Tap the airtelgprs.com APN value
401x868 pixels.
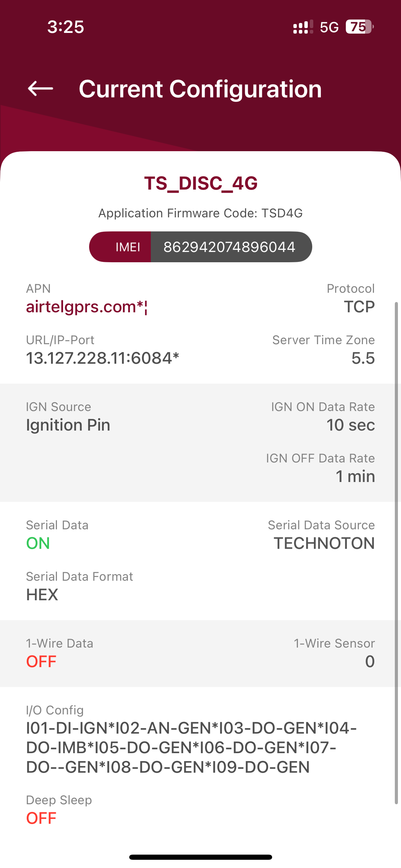coord(86,307)
